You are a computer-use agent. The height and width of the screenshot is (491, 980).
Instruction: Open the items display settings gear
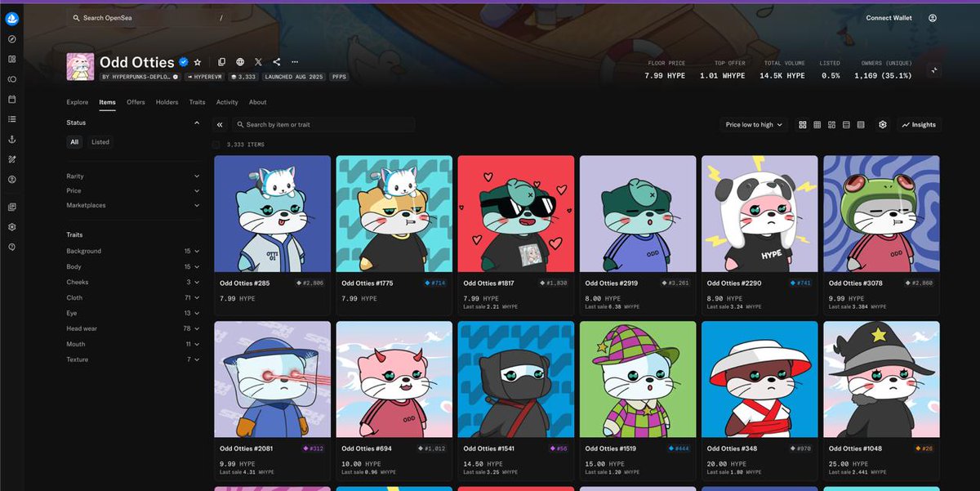(x=883, y=125)
